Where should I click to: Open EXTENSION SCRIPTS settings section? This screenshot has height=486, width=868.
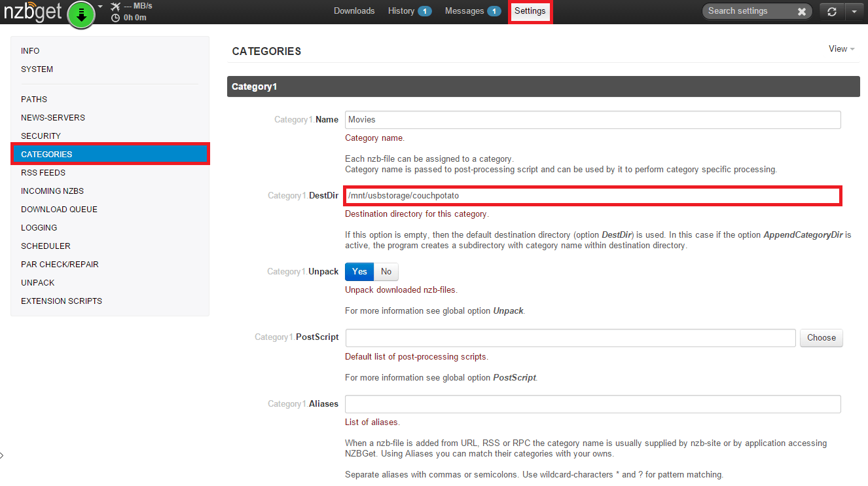[x=62, y=301]
